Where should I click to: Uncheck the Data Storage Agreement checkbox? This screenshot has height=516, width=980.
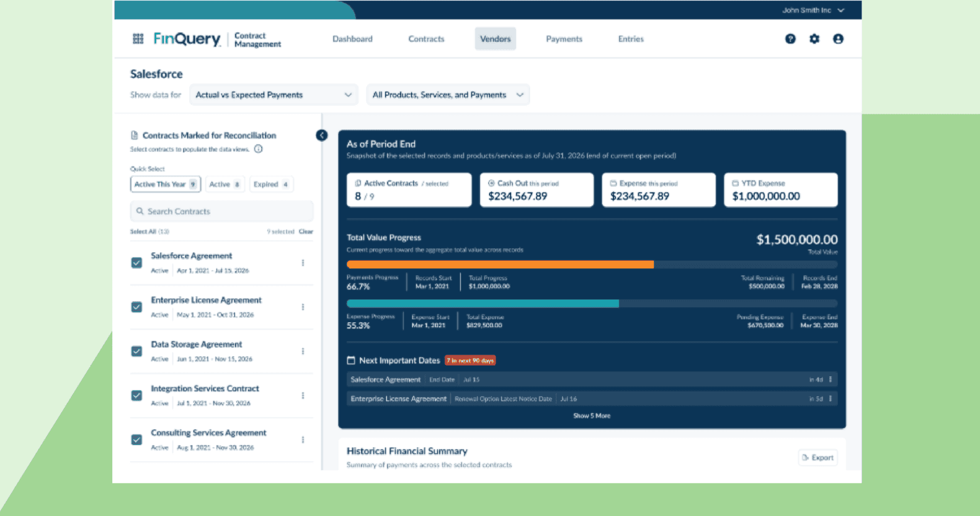pyautogui.click(x=136, y=351)
